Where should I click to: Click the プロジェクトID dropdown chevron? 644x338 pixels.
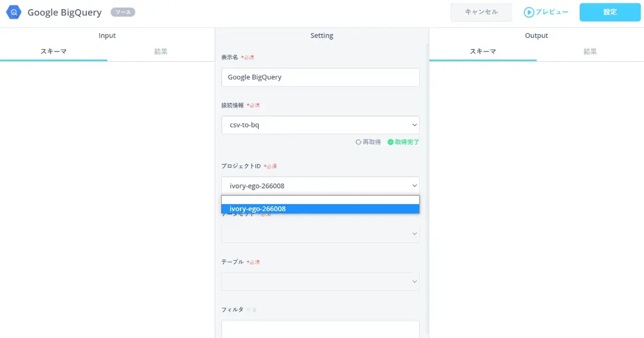pyautogui.click(x=414, y=185)
